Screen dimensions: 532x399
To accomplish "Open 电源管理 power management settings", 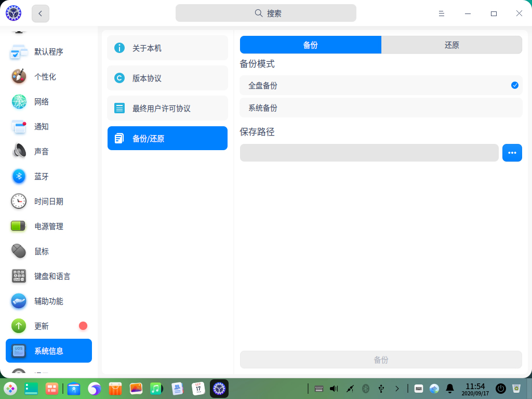I will coord(48,226).
